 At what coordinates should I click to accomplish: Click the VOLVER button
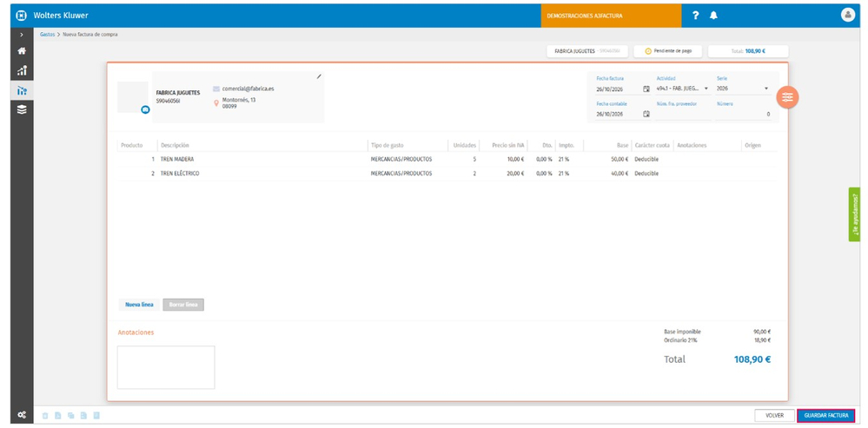pos(774,415)
